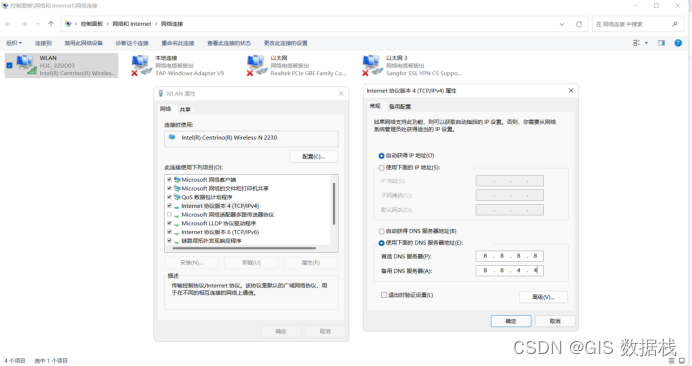Enable the 退出时验证设置 checkbox
The width and height of the screenshot is (692, 366).
click(x=384, y=295)
